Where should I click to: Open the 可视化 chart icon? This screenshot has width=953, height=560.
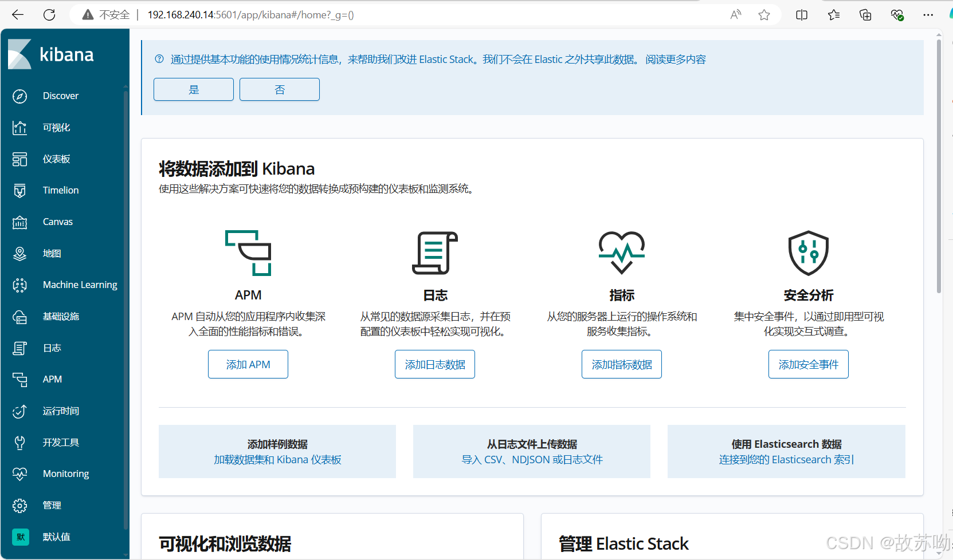(20, 128)
